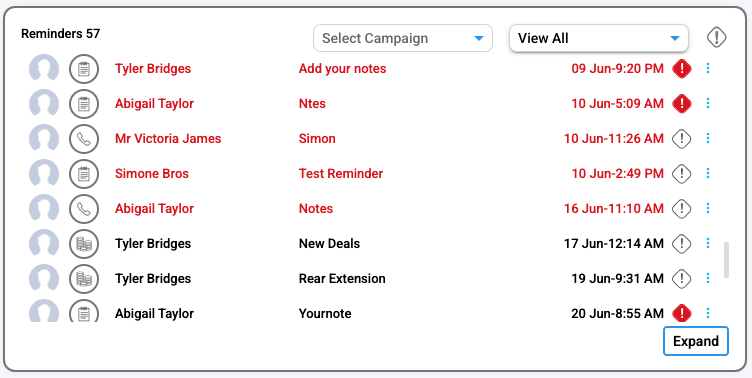Click the note icon in the Add your notes row

[x=84, y=69]
